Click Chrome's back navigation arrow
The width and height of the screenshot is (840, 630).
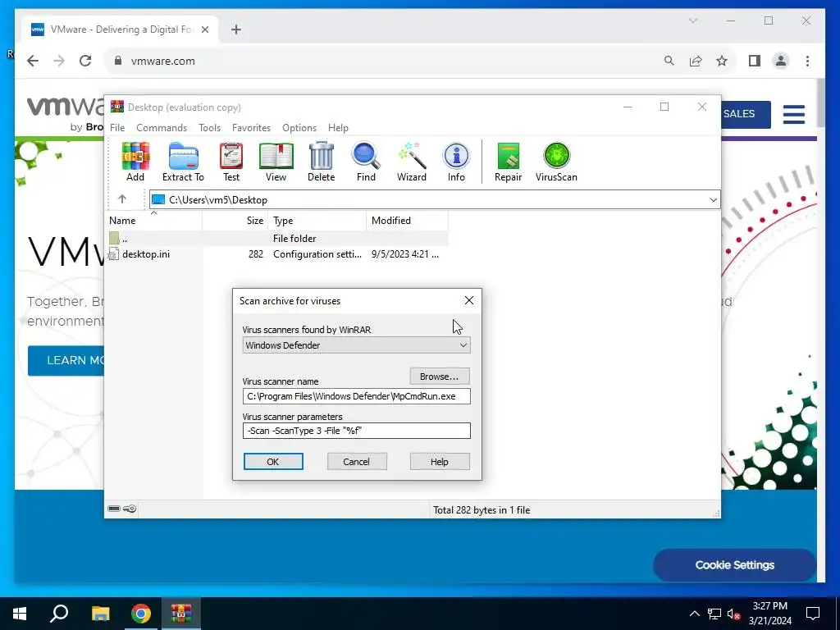(33, 61)
